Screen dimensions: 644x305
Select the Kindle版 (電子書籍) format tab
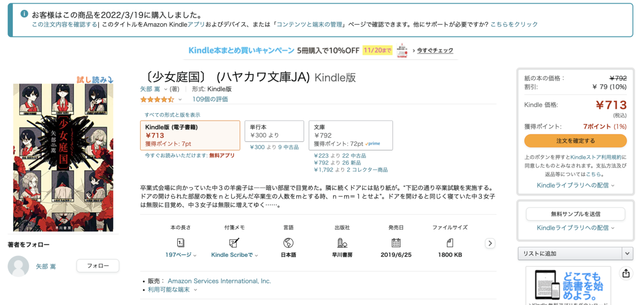click(190, 135)
